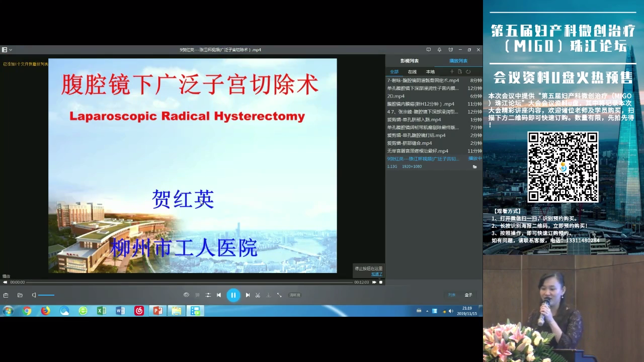
Task: Mute the player volume speaker icon
Action: [34, 295]
